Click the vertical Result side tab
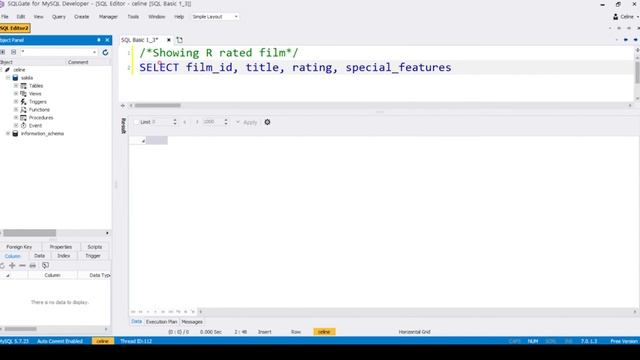The height and width of the screenshot is (360, 640). [124, 126]
